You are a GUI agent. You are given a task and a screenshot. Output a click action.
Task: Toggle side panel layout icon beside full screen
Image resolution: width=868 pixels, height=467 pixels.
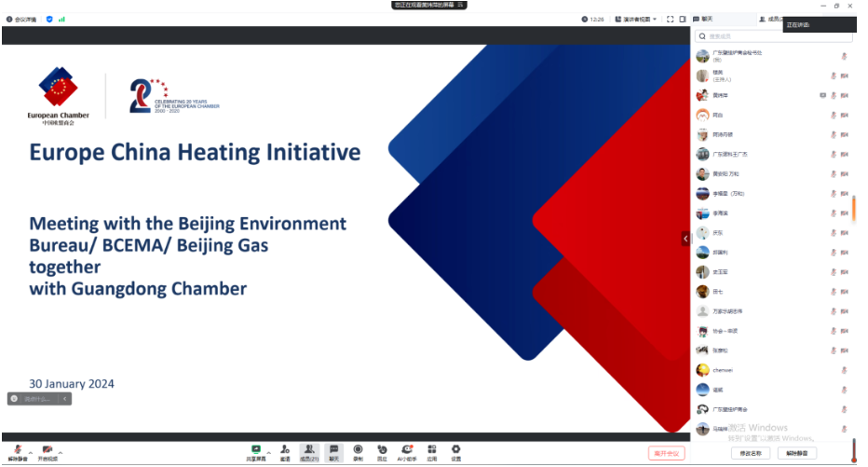click(x=683, y=20)
